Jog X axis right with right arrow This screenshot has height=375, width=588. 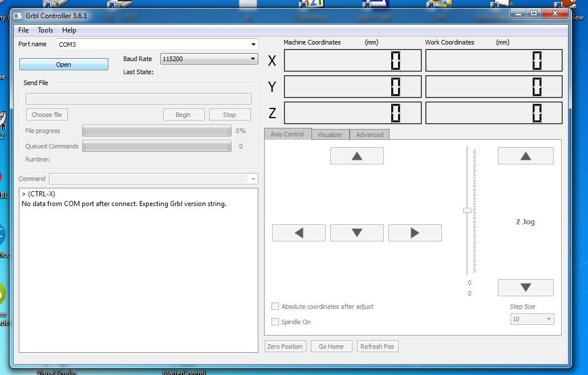tap(415, 233)
